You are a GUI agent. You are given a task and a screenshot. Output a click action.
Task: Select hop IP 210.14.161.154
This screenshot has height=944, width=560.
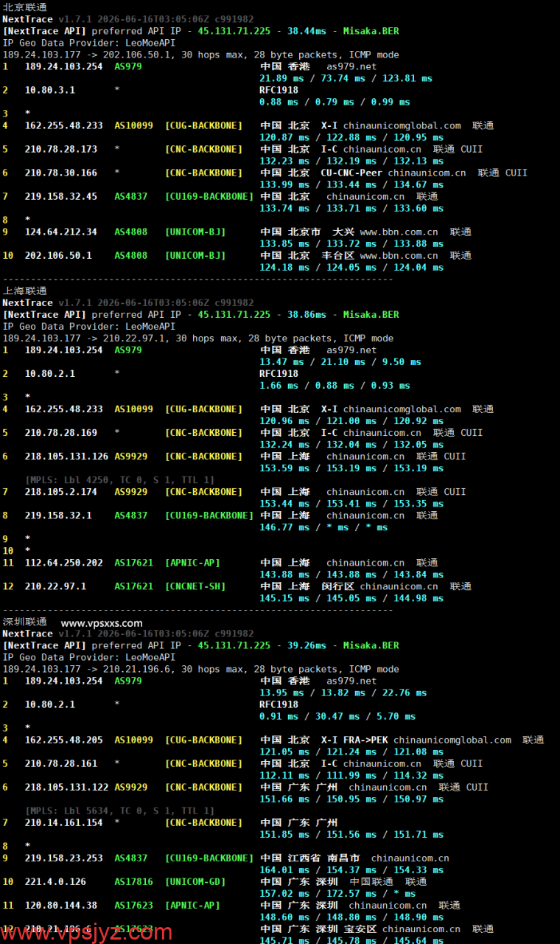click(x=64, y=822)
